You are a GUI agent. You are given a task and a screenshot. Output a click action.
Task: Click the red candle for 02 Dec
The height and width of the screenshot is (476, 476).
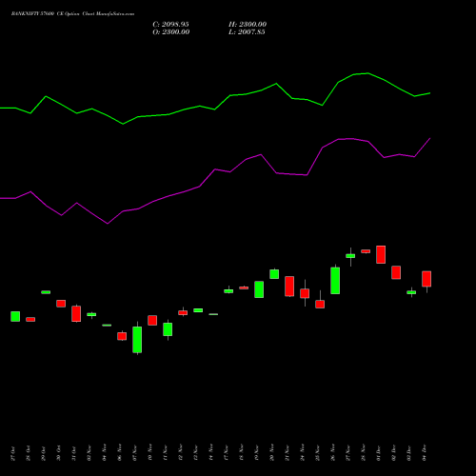coord(396,272)
